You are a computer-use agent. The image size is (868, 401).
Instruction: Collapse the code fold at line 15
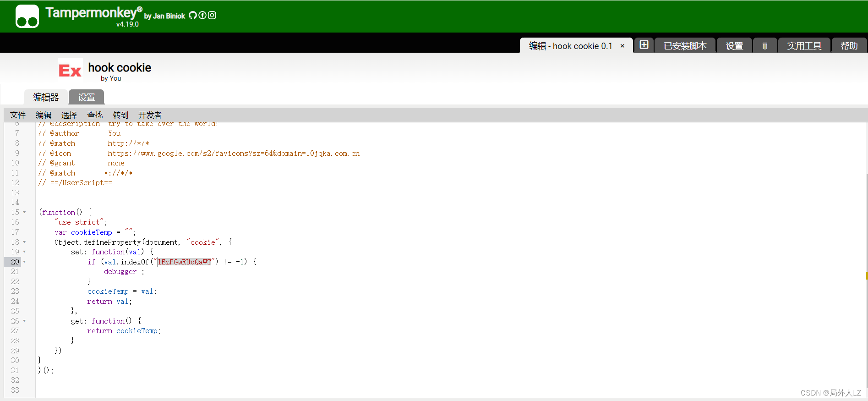click(24, 212)
